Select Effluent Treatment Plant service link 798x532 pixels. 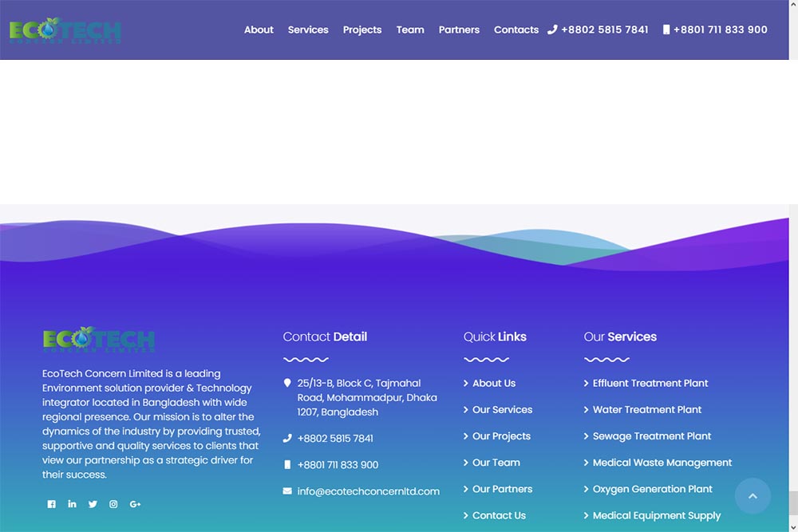(x=650, y=383)
